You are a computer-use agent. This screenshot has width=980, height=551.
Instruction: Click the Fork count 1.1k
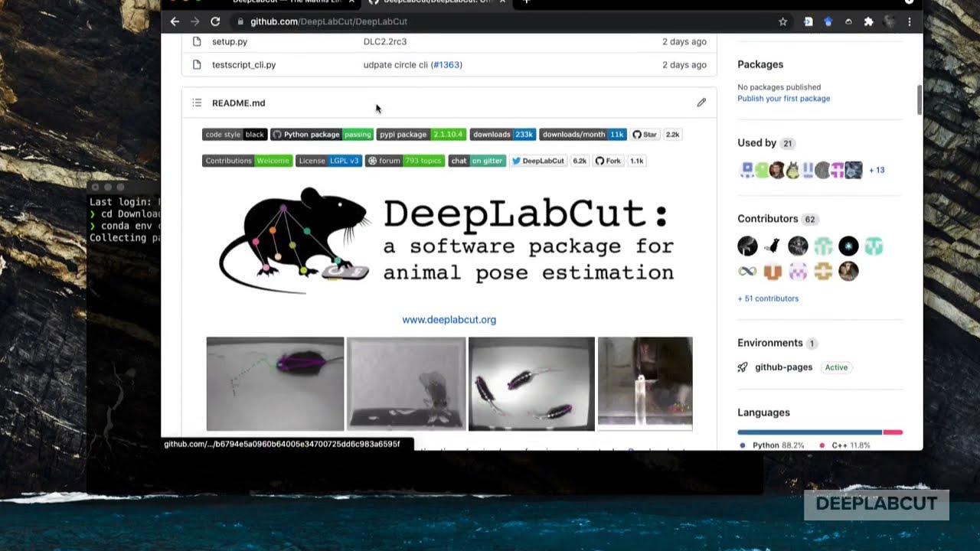[636, 161]
